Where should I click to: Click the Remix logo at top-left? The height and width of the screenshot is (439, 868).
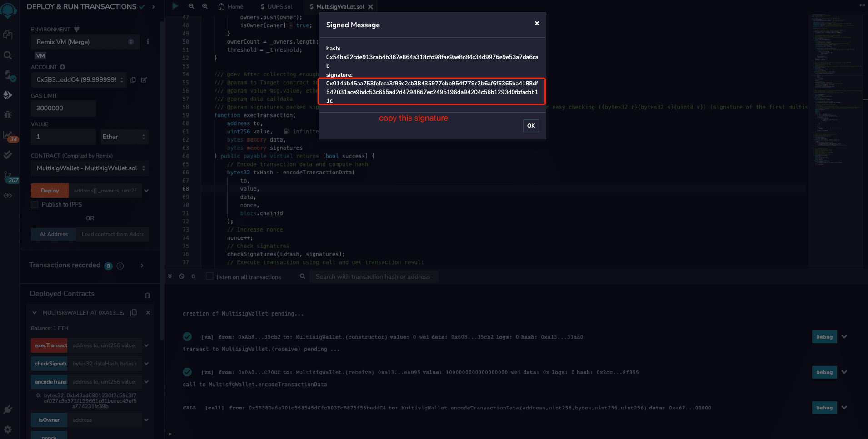tap(8, 10)
